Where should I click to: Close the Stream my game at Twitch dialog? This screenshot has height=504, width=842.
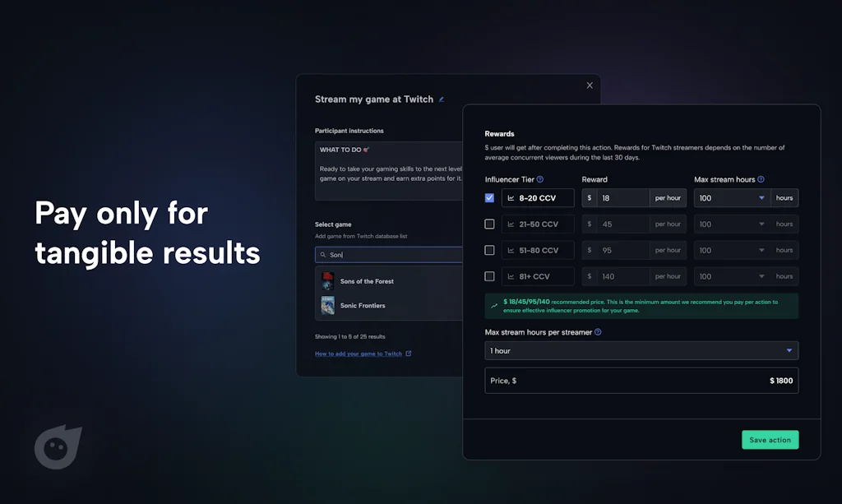pos(590,86)
